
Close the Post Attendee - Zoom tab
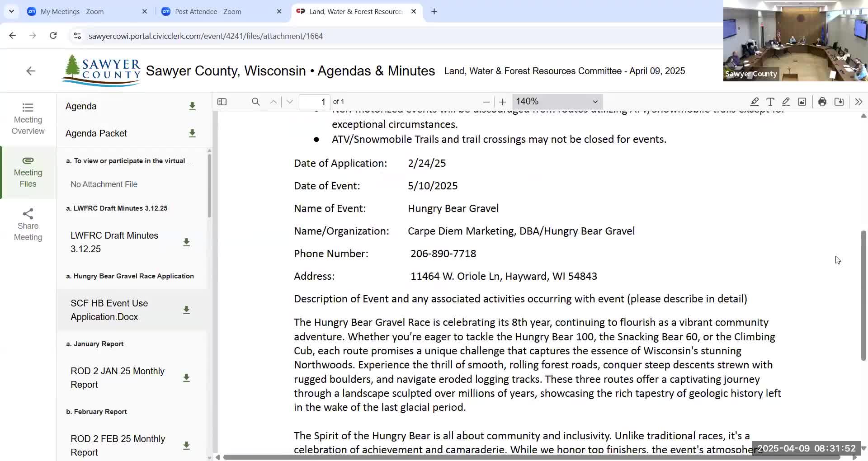279,12
